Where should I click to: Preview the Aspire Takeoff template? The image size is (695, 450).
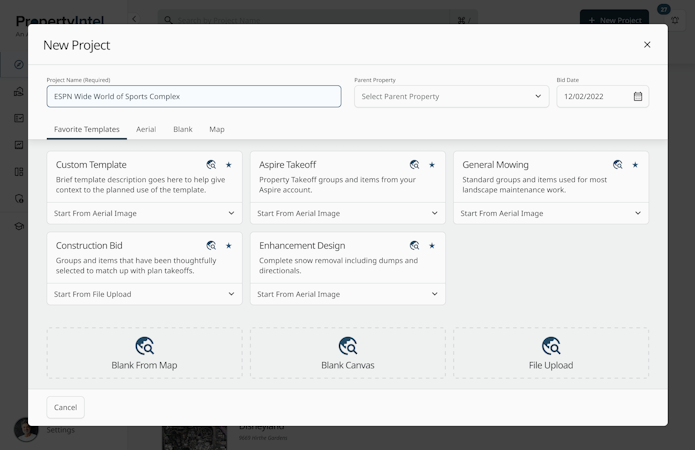[x=414, y=165]
